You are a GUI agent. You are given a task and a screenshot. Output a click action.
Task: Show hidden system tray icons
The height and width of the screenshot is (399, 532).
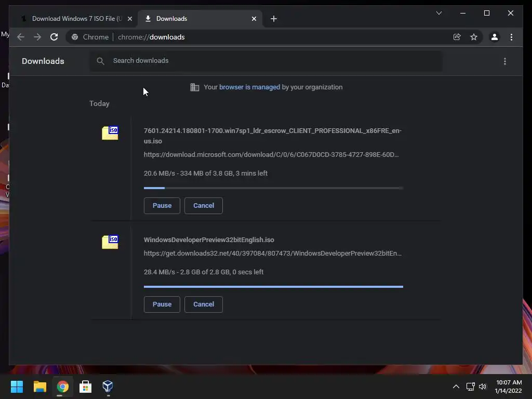[456, 387]
